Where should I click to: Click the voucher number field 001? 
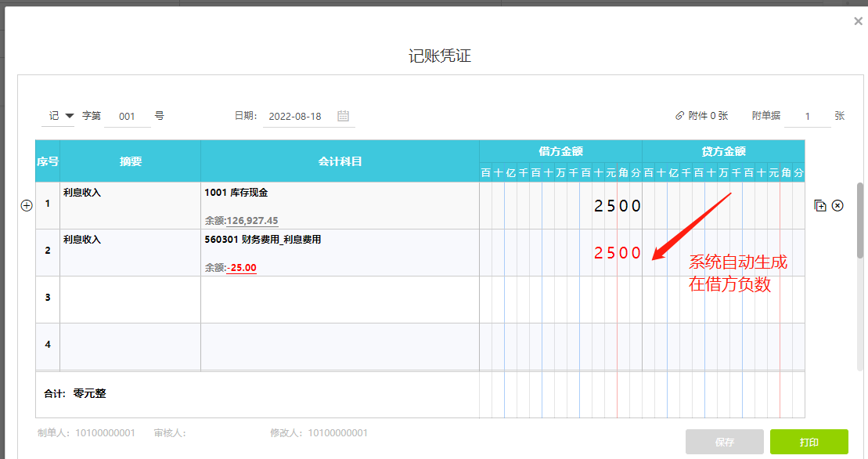pos(127,116)
